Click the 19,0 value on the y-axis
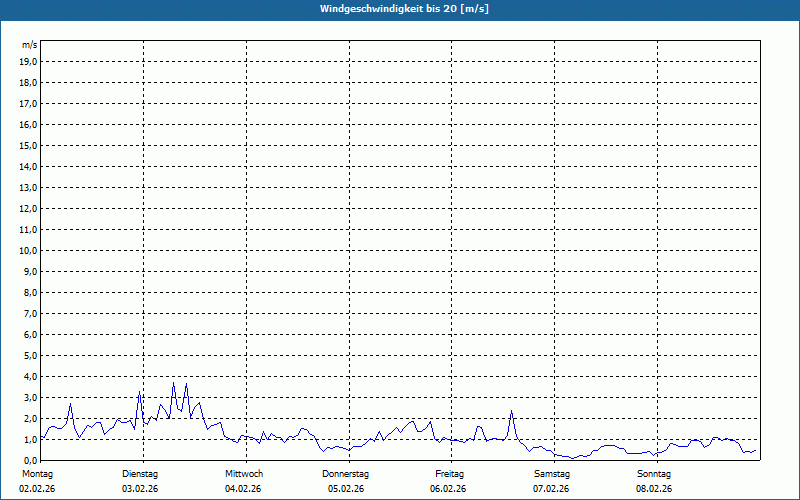This screenshot has height=500, width=800. tap(29, 61)
